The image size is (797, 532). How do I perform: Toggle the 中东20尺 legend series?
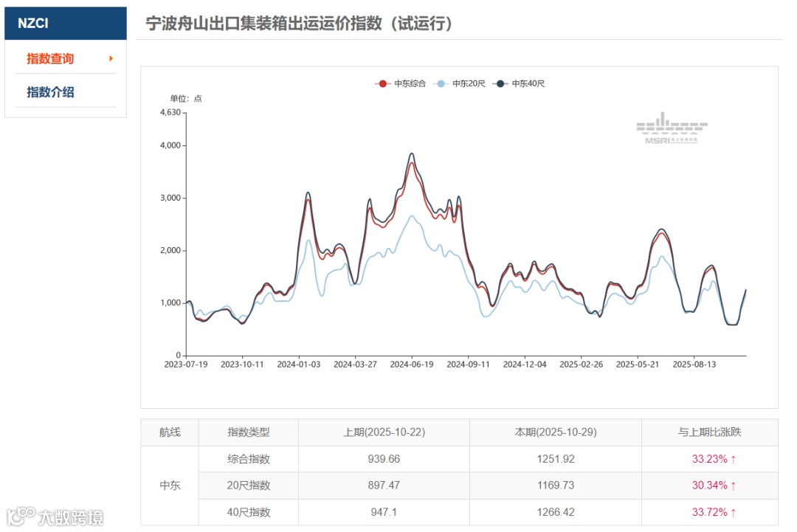(x=460, y=83)
